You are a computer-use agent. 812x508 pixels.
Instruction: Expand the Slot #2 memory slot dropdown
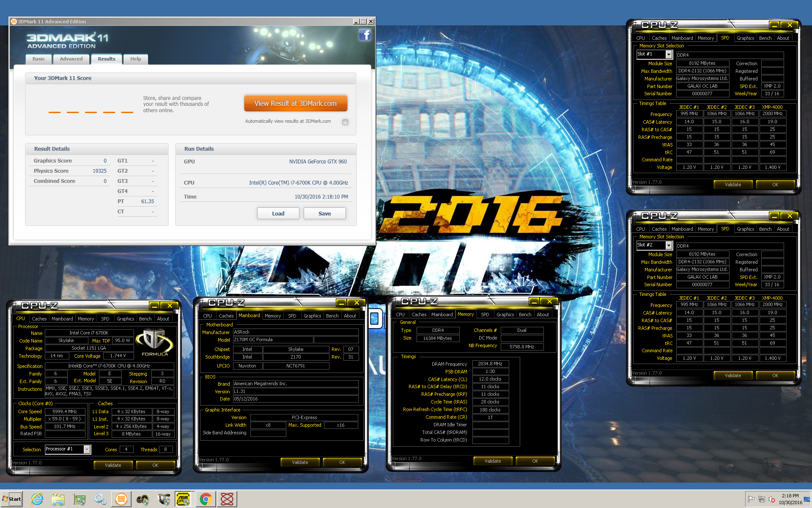click(669, 246)
